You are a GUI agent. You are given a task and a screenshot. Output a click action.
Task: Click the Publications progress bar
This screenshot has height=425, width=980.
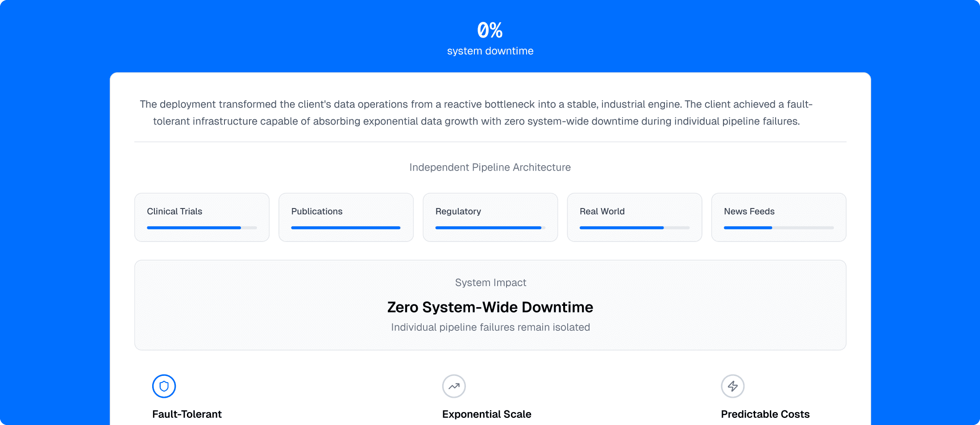[346, 228]
